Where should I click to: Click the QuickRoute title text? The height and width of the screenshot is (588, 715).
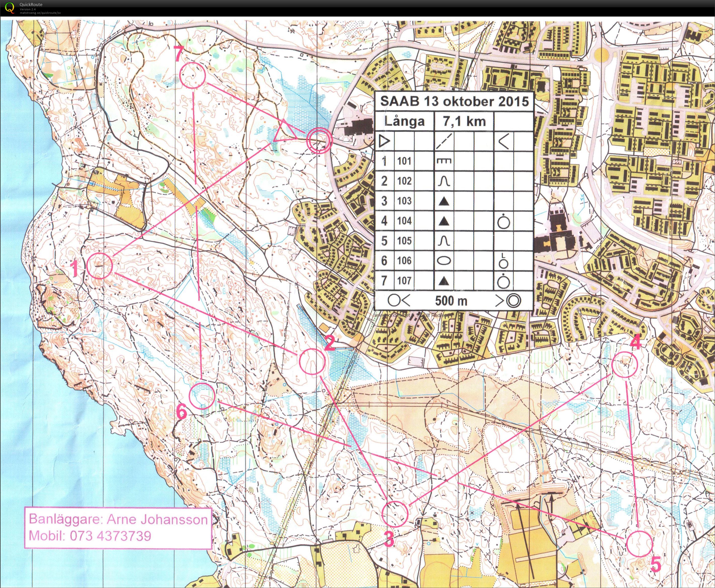(31, 4)
